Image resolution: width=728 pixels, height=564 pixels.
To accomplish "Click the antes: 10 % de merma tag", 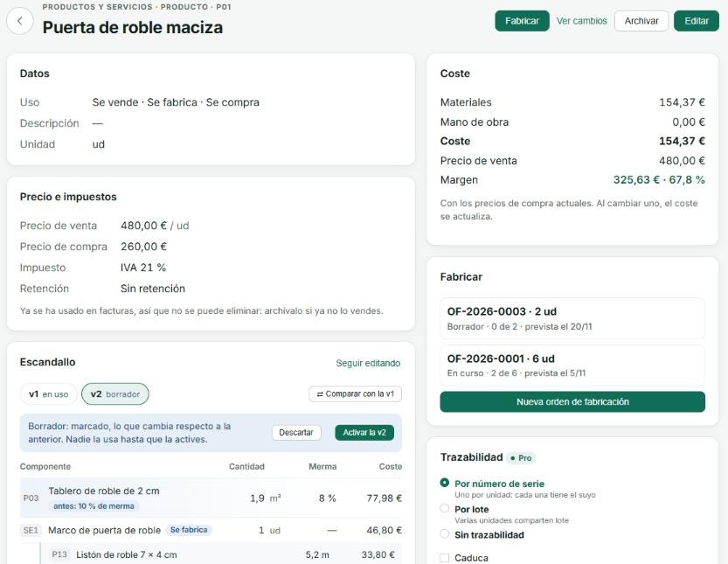I will 94,506.
